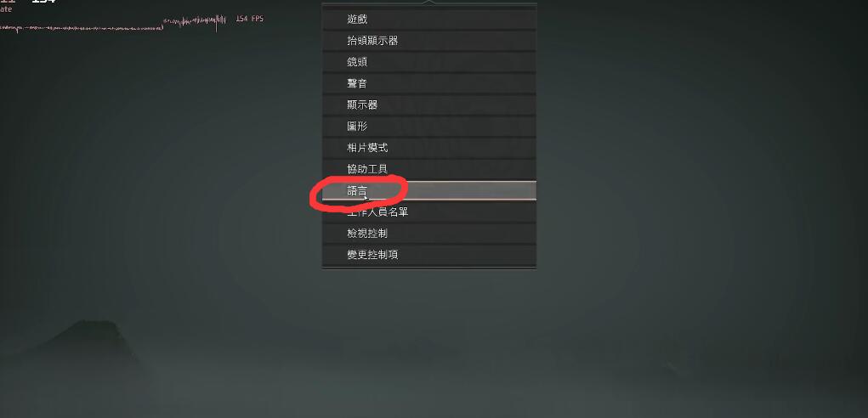Click the tall spike on the frametime graph
Screen dimensions: 868x418
tap(217, 24)
